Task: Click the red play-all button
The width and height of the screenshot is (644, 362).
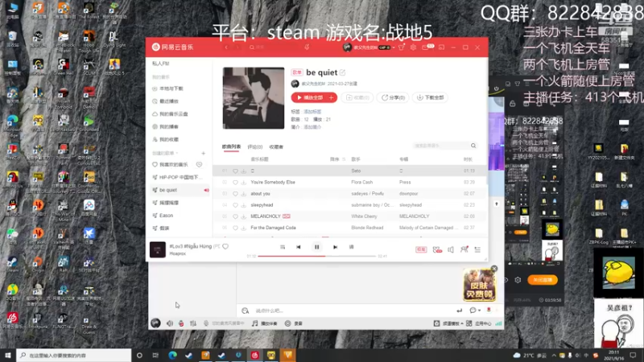Action: (x=309, y=97)
